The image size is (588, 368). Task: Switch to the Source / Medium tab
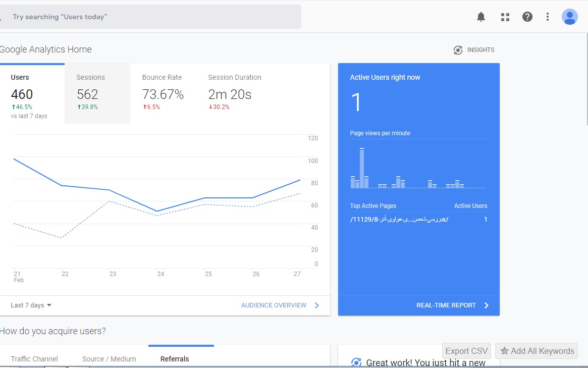(x=109, y=359)
